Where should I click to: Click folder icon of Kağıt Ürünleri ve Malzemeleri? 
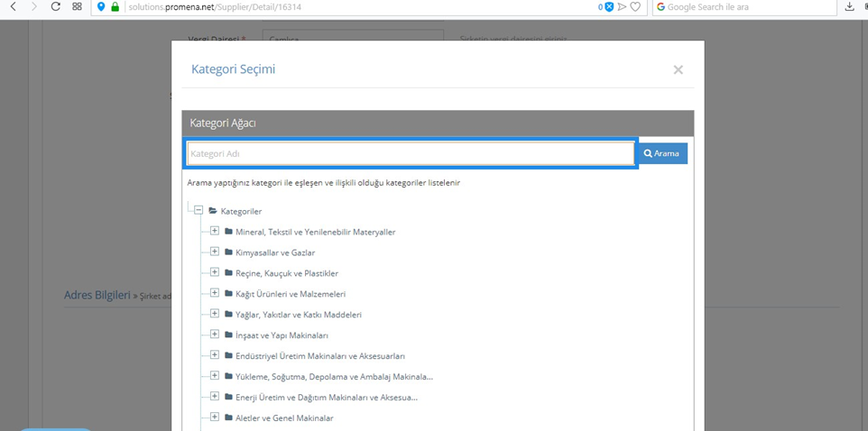click(x=228, y=294)
